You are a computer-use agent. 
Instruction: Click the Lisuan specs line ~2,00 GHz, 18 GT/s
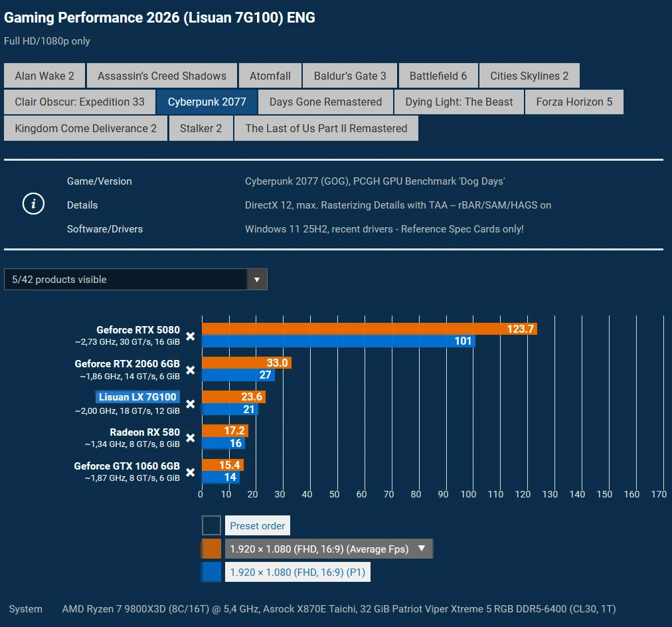[127, 410]
